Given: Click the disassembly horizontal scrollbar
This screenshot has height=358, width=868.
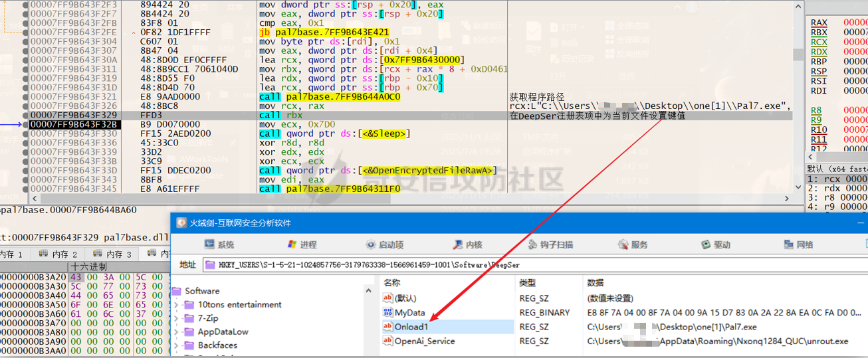Looking at the screenshot, I should (411, 199).
